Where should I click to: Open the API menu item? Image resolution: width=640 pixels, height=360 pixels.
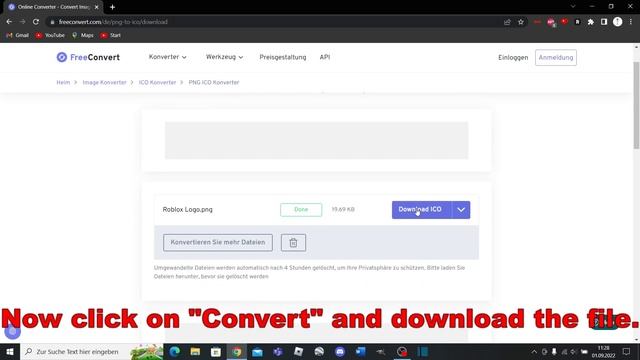point(324,58)
